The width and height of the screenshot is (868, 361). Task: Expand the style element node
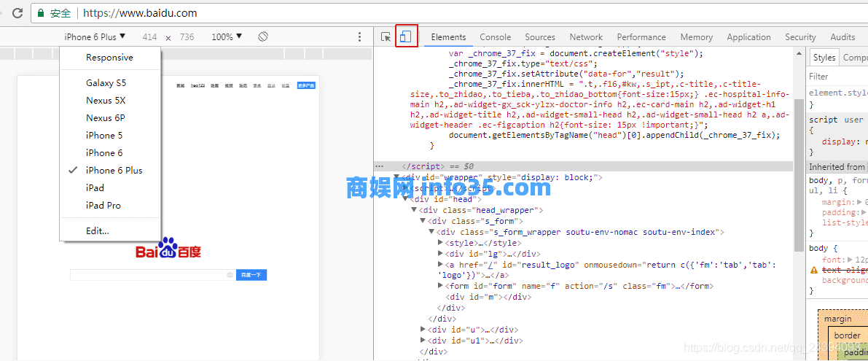(x=440, y=243)
